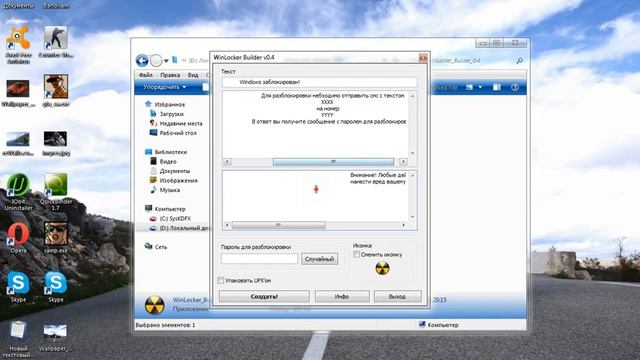640x360 pixels.
Task: Click the message area vertical scrollbar up arrow
Action: coord(413,96)
